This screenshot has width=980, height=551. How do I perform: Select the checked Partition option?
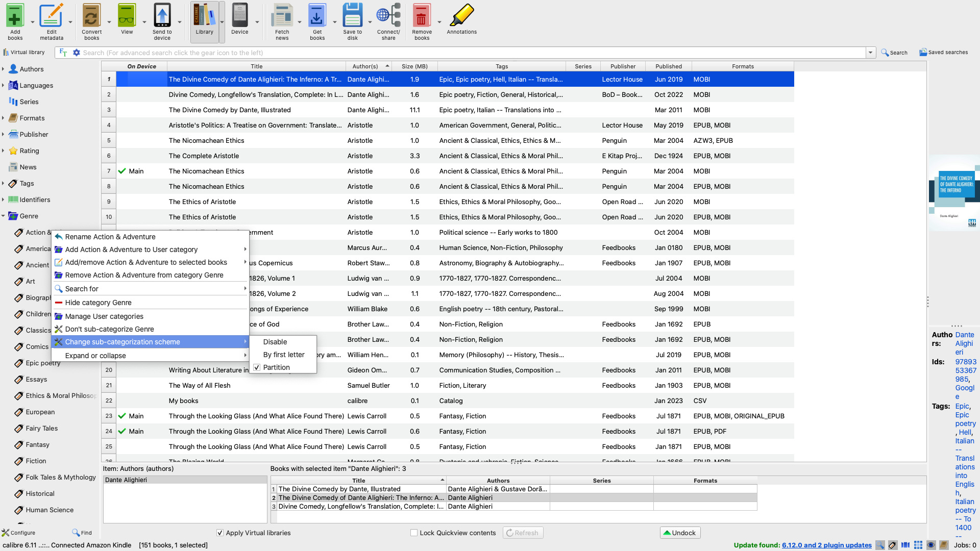pyautogui.click(x=276, y=367)
